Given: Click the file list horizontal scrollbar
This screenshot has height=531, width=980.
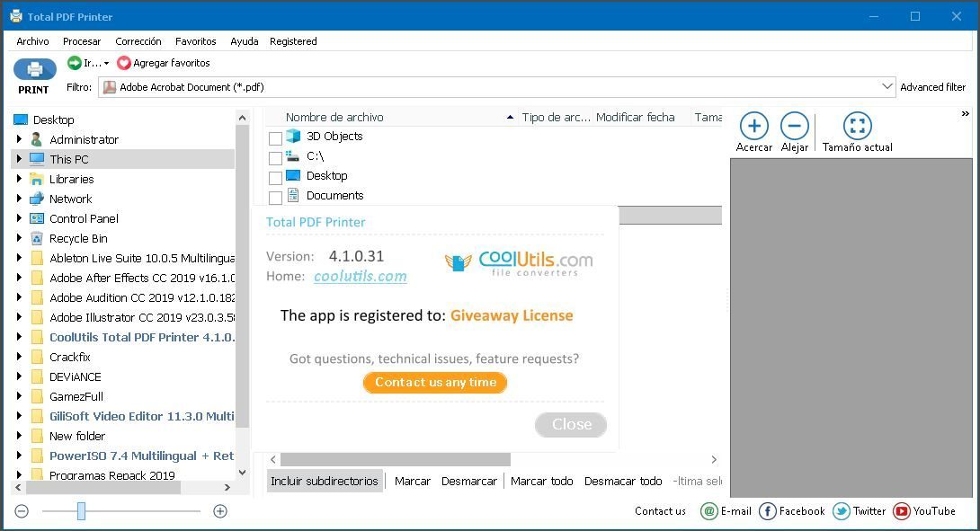Looking at the screenshot, I should coord(396,460).
